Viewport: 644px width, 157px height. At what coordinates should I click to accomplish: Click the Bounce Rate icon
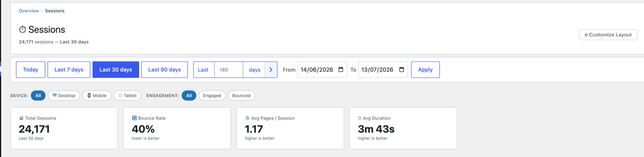(x=134, y=118)
